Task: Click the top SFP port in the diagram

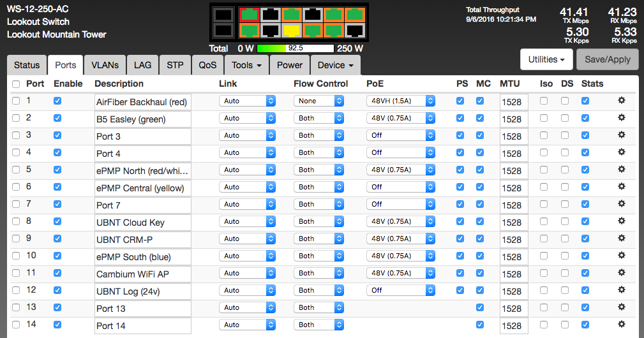Action: pyautogui.click(x=223, y=14)
